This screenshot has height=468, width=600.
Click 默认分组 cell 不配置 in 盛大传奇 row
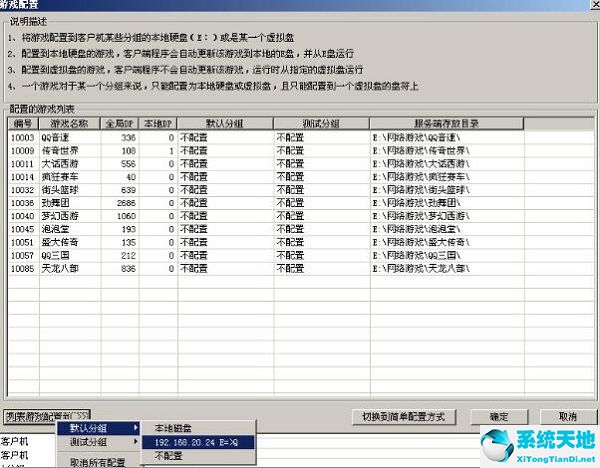tap(194, 242)
